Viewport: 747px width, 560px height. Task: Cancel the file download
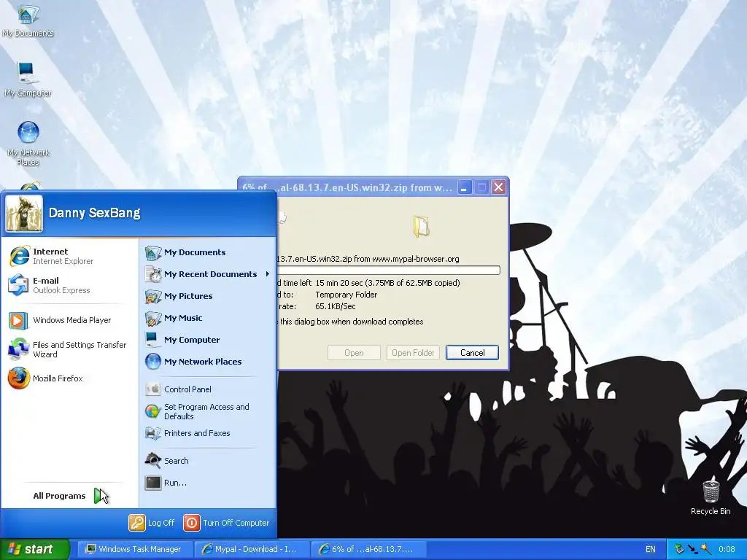pos(472,353)
